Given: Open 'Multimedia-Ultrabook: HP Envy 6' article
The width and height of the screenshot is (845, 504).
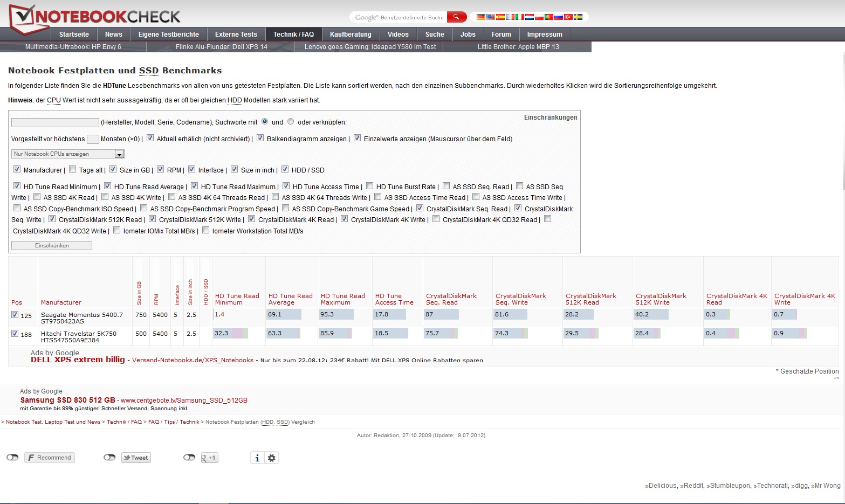Looking at the screenshot, I should point(73,47).
